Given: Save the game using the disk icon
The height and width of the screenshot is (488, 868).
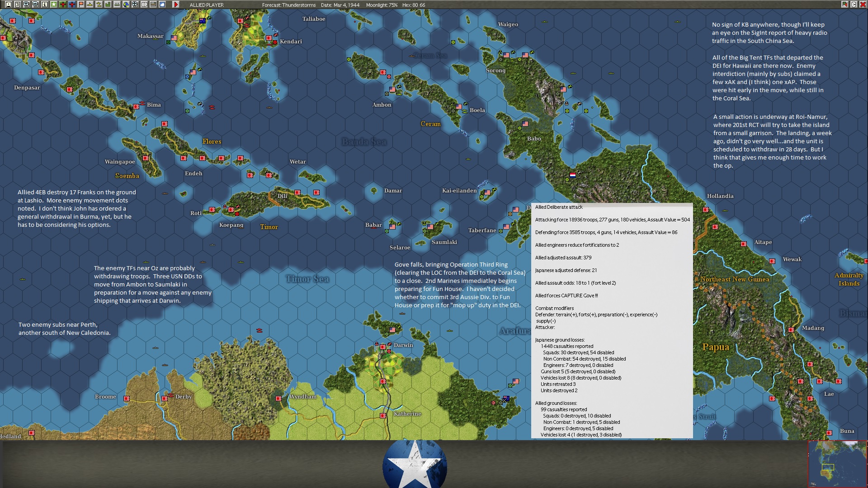Looking at the screenshot, I should pos(9,5).
